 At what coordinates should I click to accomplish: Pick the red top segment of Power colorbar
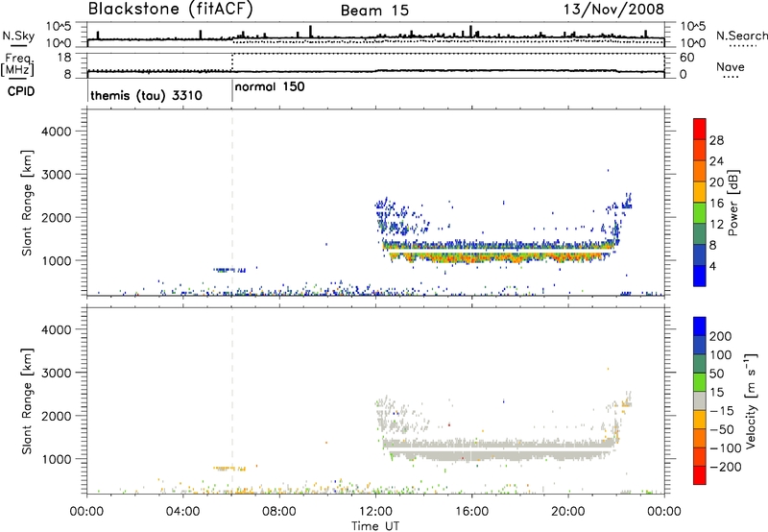pos(700,129)
